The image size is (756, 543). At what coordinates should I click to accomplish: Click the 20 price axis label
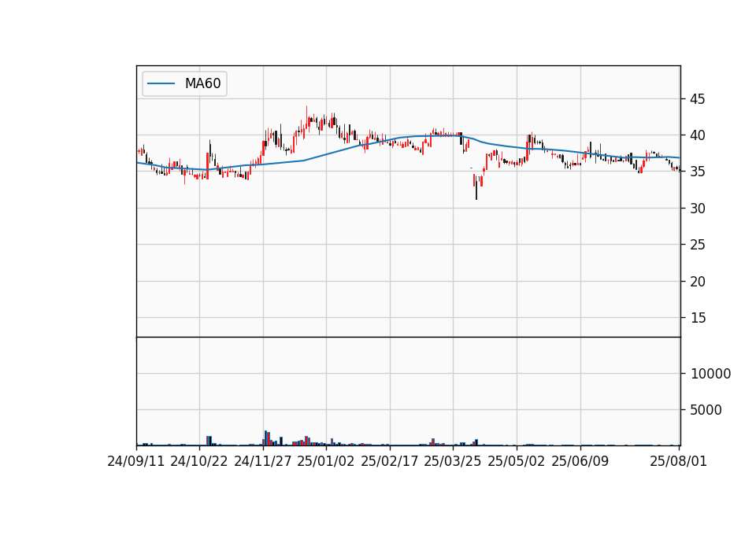pos(697,282)
